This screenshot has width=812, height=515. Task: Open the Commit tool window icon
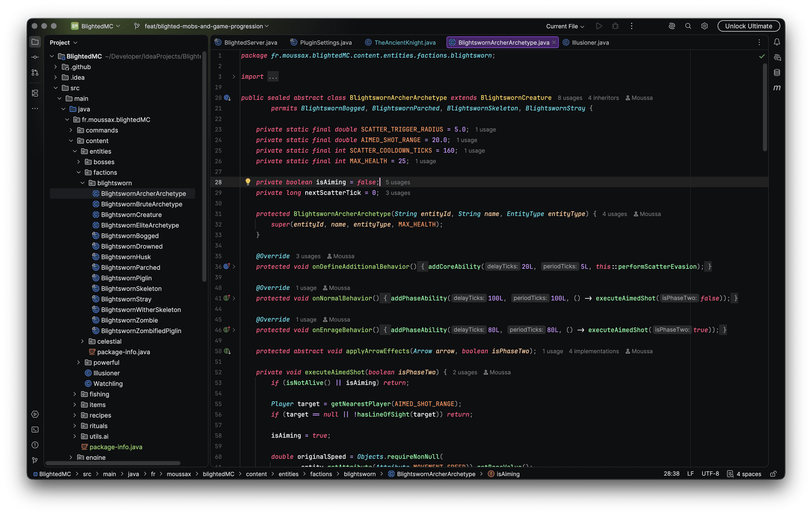(35, 57)
